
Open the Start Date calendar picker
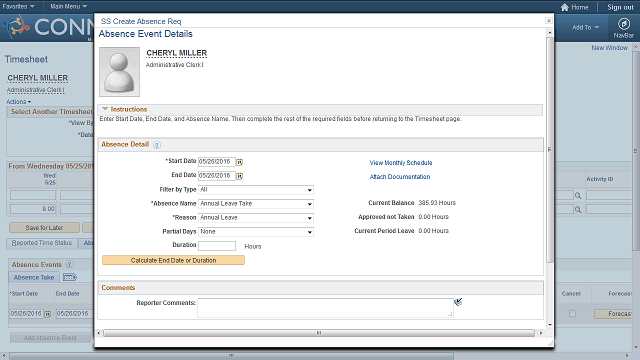click(x=240, y=162)
